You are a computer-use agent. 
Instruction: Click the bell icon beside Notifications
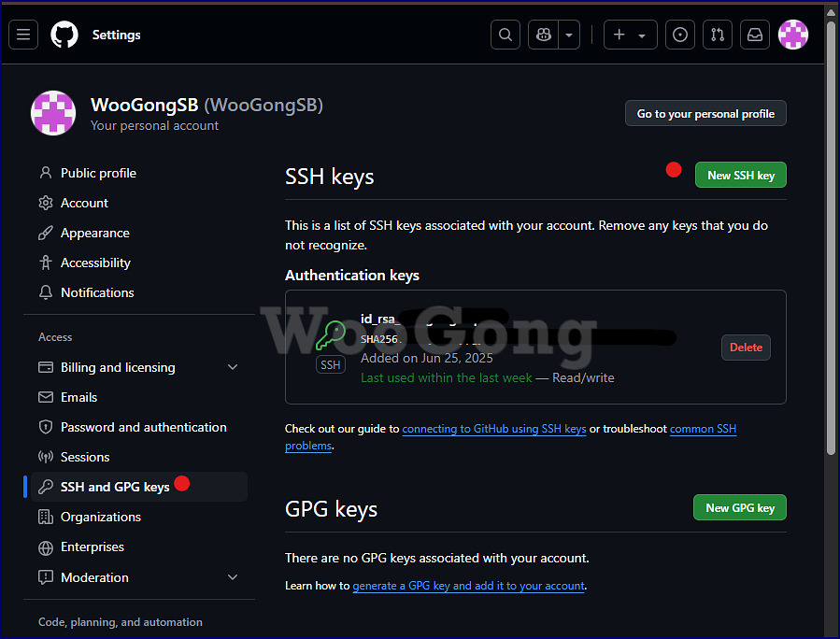tap(46, 293)
